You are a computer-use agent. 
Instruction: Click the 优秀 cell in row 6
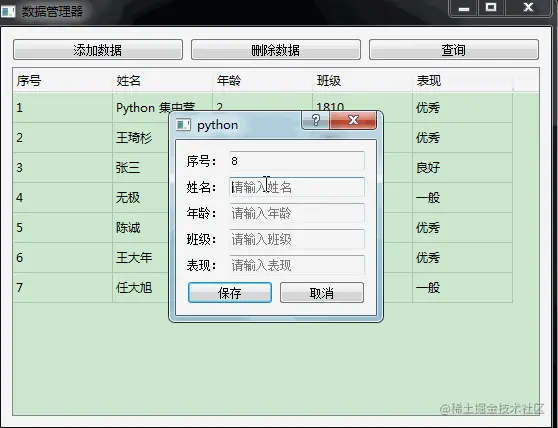[x=463, y=257]
